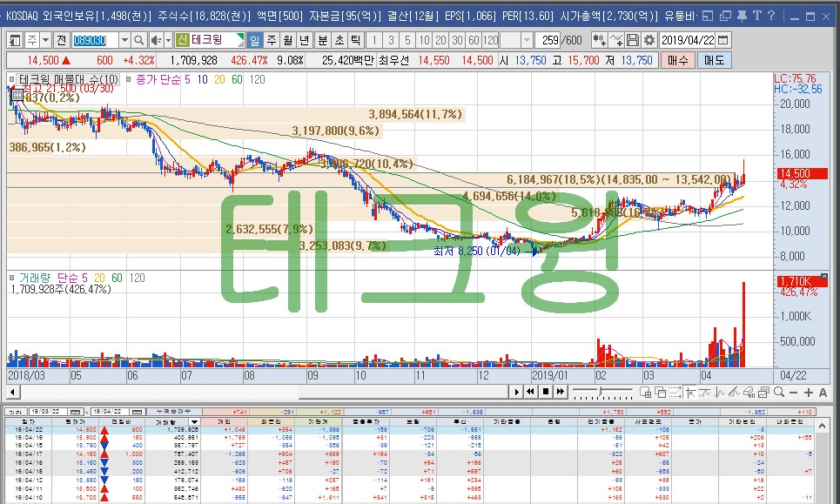Viewport: 840px width, 504px height.
Task: Click the 최우선 label in price bar
Action: coord(393,61)
